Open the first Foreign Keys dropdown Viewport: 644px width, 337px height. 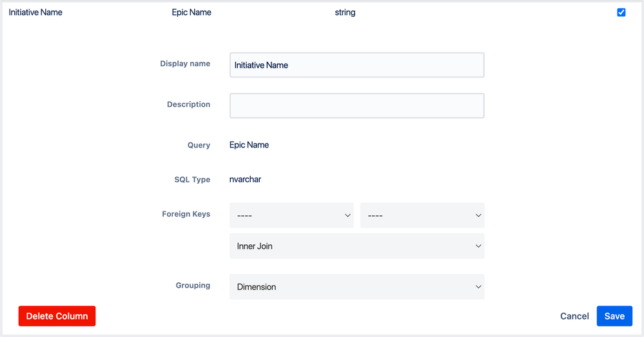pos(291,215)
